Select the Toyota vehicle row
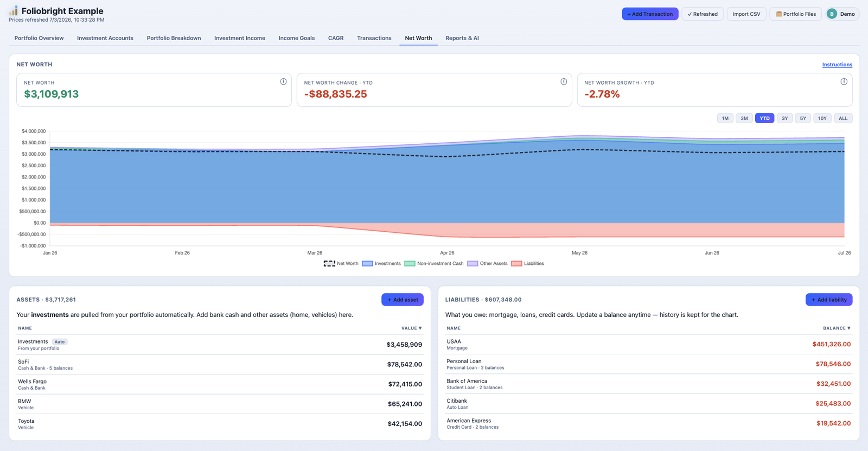Viewport: 868px width, 451px height. [x=220, y=424]
